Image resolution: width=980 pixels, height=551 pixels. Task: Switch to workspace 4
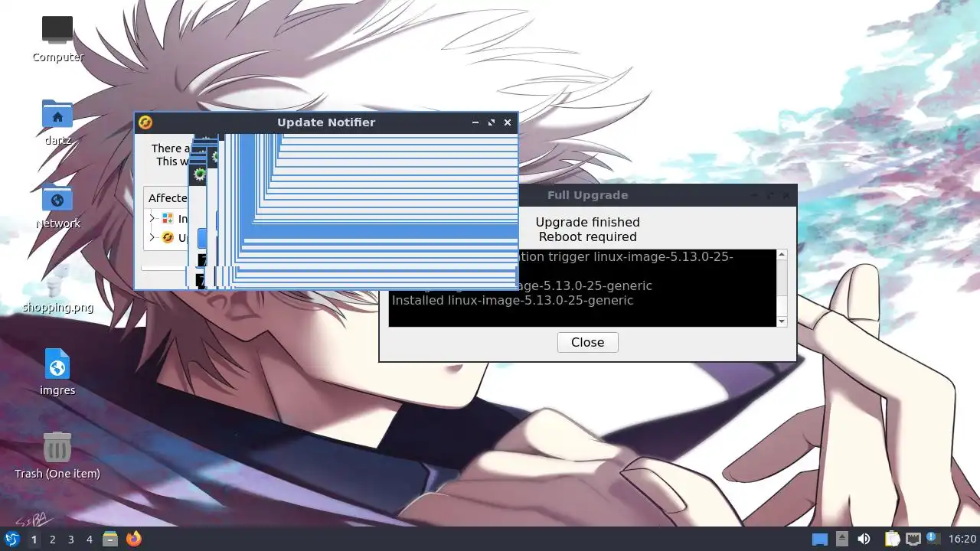pos(90,540)
